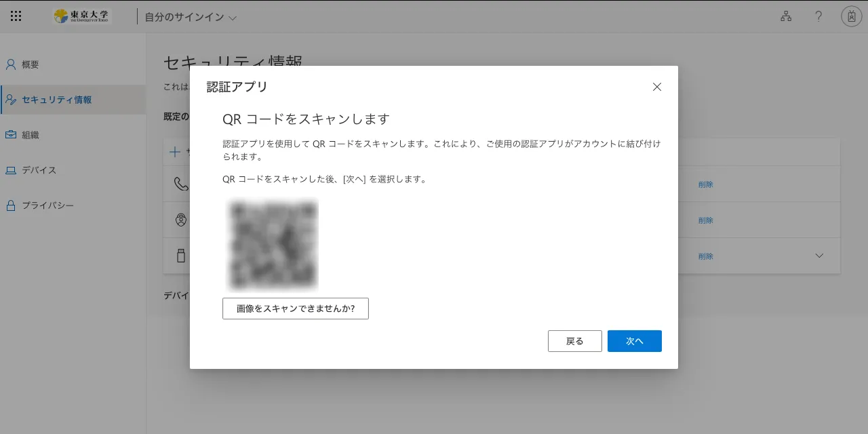Open the account avatar menu
Viewport: 868px width, 434px height.
851,16
